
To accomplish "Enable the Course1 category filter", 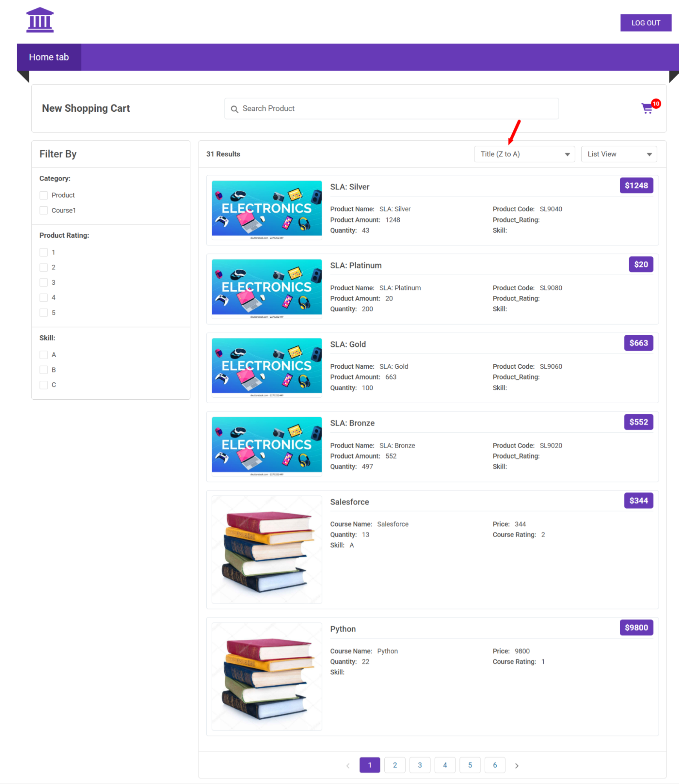I will [x=44, y=210].
